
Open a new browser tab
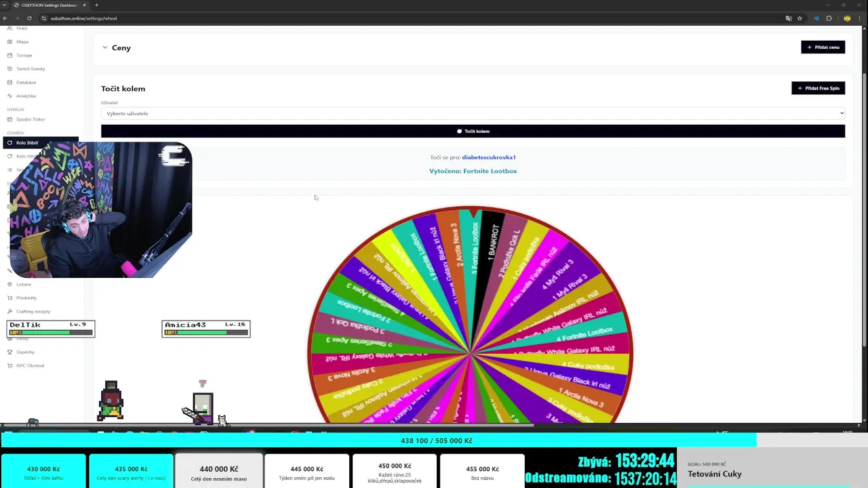tap(96, 5)
